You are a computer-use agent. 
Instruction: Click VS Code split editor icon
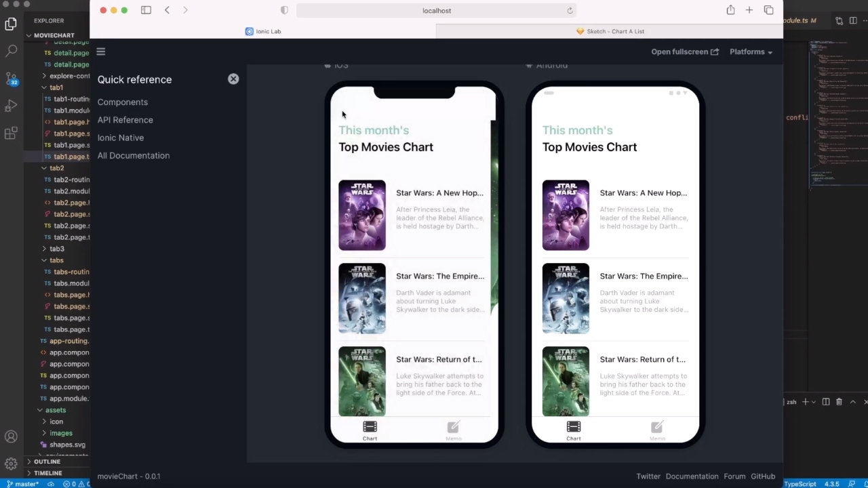853,21
